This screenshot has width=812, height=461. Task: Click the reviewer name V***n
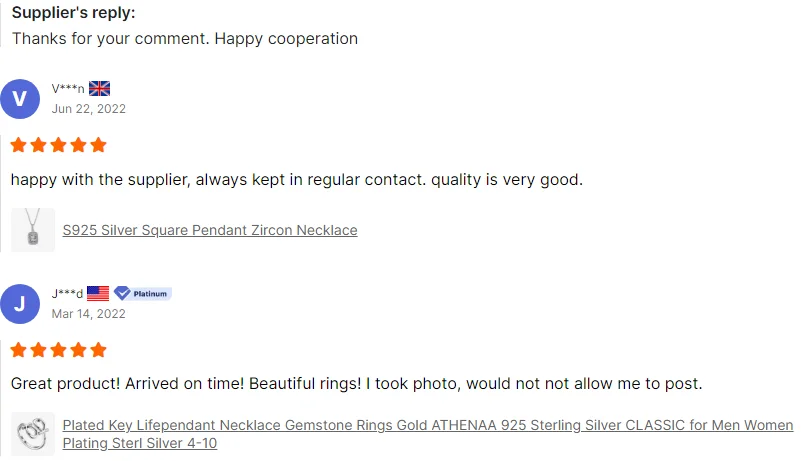coord(68,89)
